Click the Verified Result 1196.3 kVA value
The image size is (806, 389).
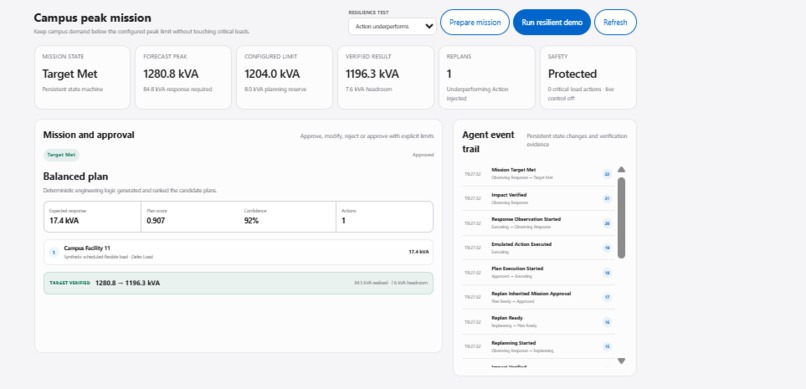(x=372, y=74)
